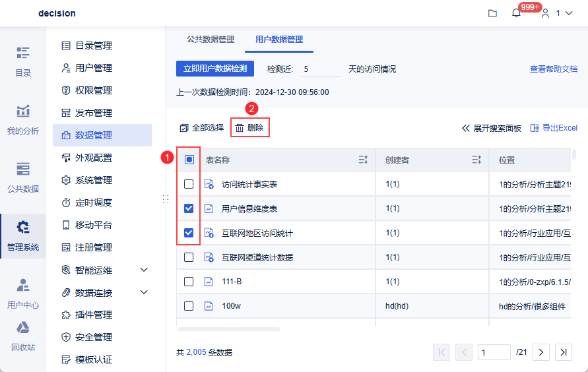Go to 回收站 recycle bin

(x=23, y=336)
